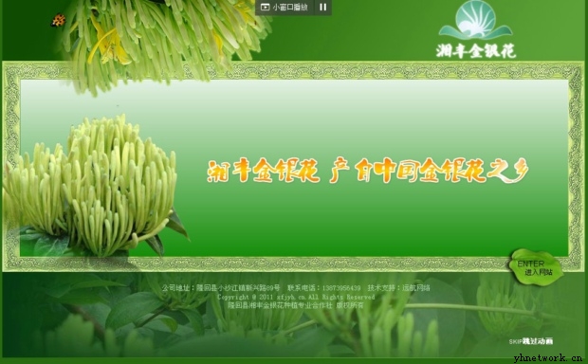The height and width of the screenshot is (364, 588).
Task: Click the ladybug icon on the flower
Action: pos(58,20)
